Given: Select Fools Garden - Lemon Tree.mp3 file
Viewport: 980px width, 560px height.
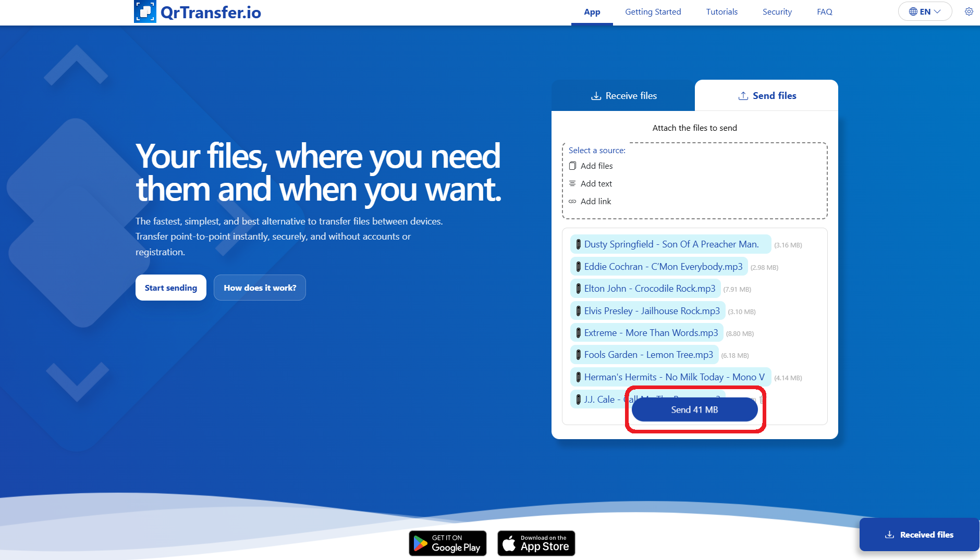Looking at the screenshot, I should point(644,355).
